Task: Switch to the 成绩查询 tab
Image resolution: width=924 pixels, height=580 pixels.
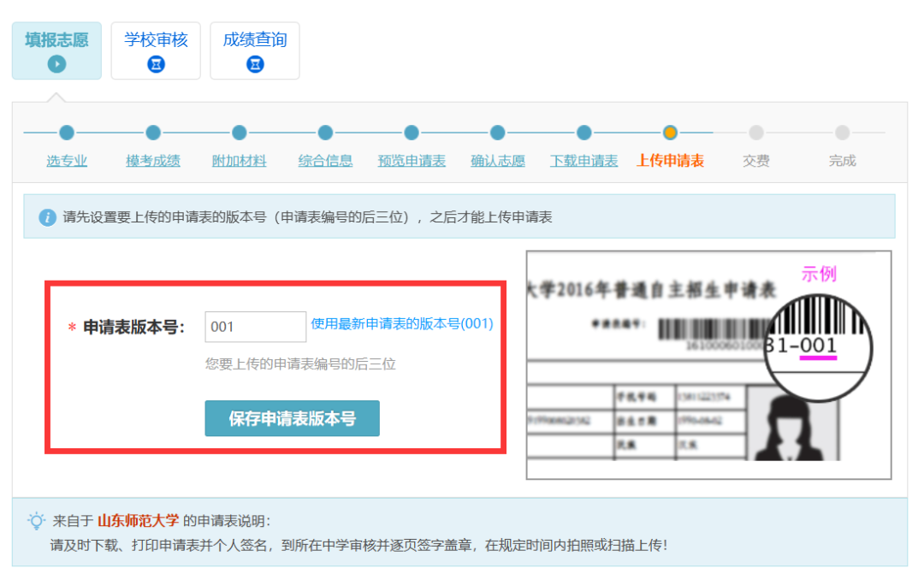Action: coord(255,40)
